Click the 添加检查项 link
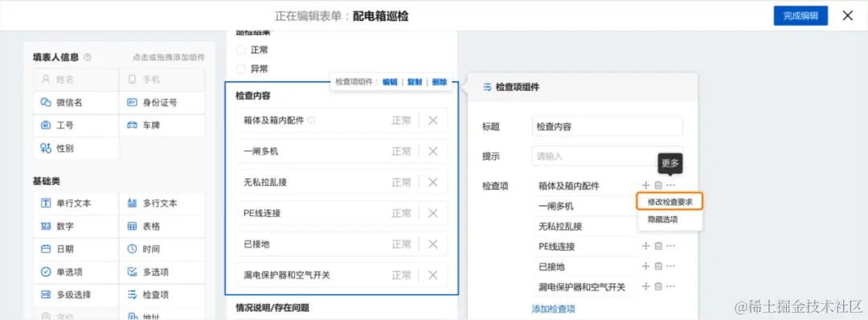This screenshot has width=868, height=320. [x=554, y=309]
